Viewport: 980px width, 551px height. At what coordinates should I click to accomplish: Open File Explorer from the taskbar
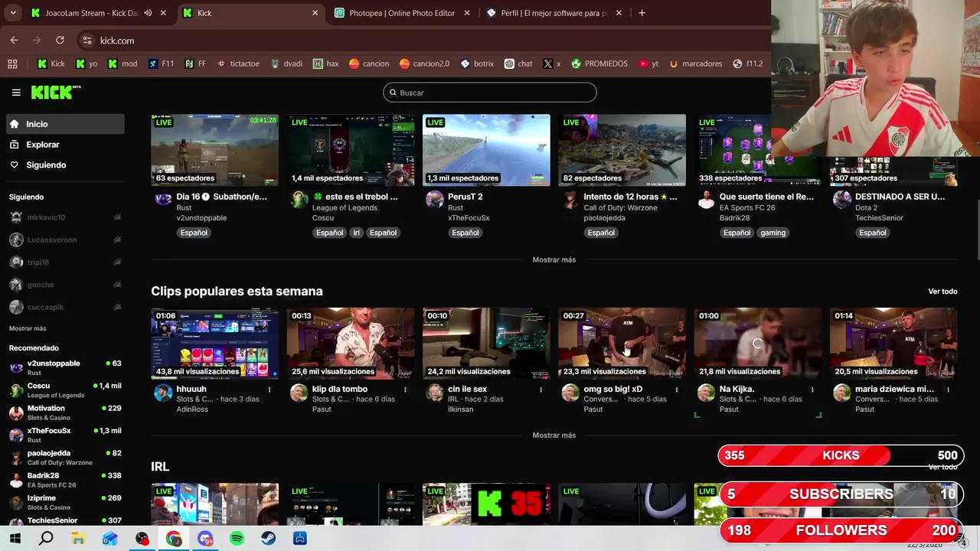click(x=78, y=539)
